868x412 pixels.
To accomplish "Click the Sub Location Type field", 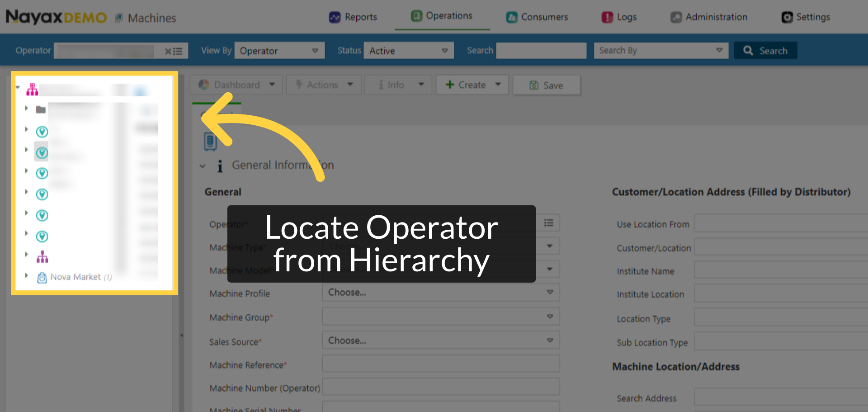I will (x=781, y=341).
